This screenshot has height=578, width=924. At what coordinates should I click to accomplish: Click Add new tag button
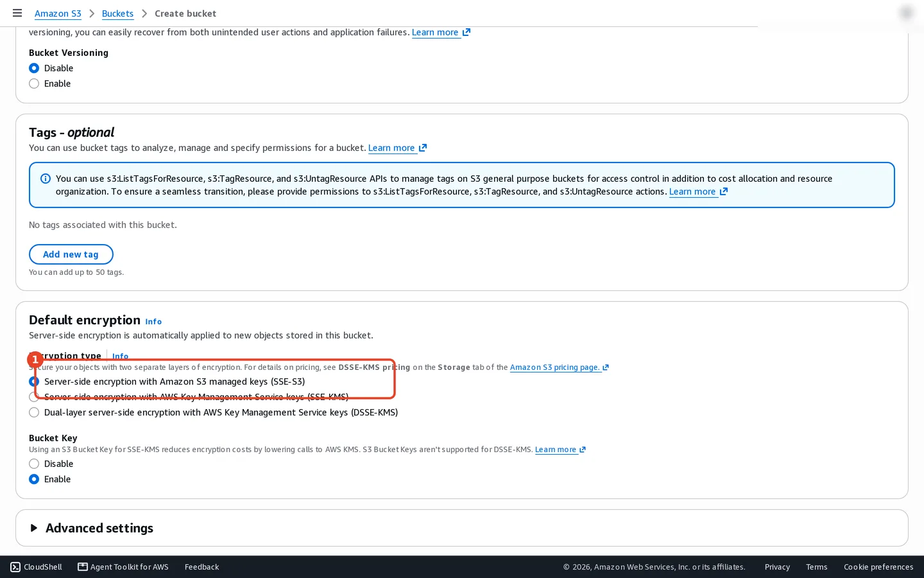[71, 254]
